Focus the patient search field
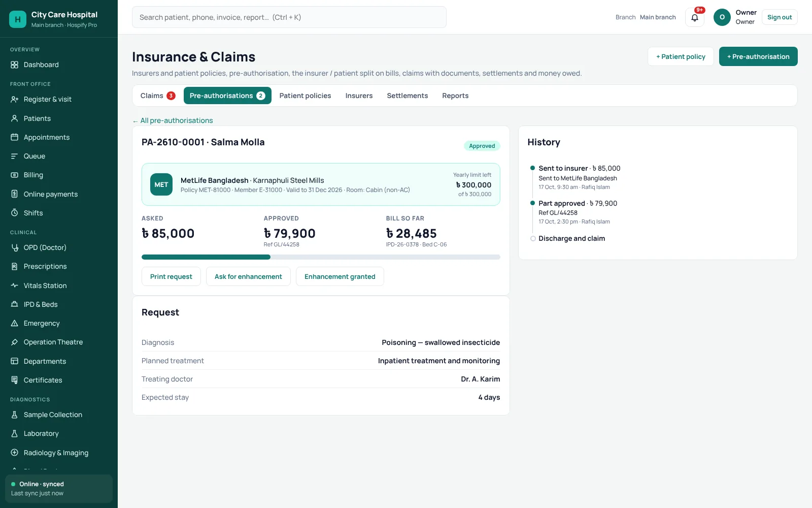Viewport: 812px width, 508px height. pos(289,17)
